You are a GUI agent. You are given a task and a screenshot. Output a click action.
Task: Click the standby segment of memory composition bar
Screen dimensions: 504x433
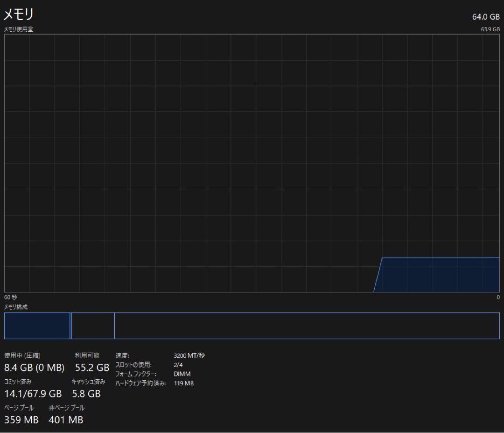(x=93, y=326)
